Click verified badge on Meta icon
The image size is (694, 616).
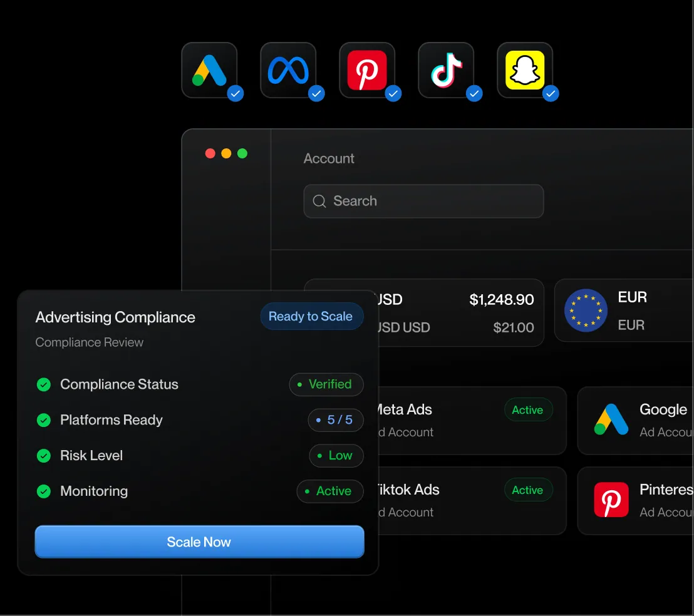click(316, 93)
